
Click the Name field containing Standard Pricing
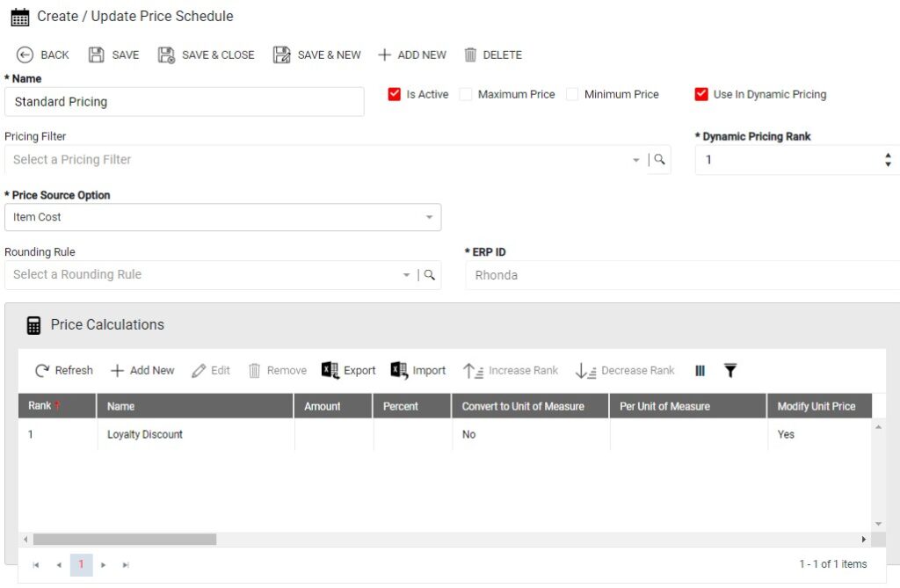point(185,102)
